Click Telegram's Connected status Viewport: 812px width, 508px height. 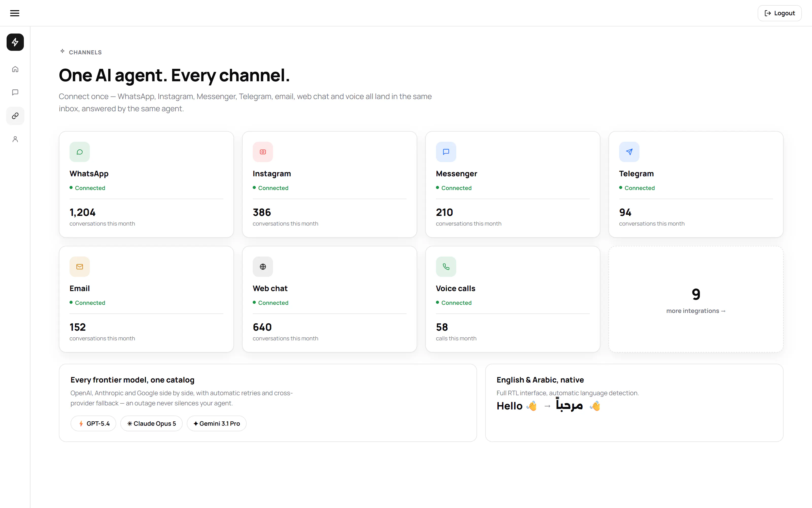(x=637, y=188)
